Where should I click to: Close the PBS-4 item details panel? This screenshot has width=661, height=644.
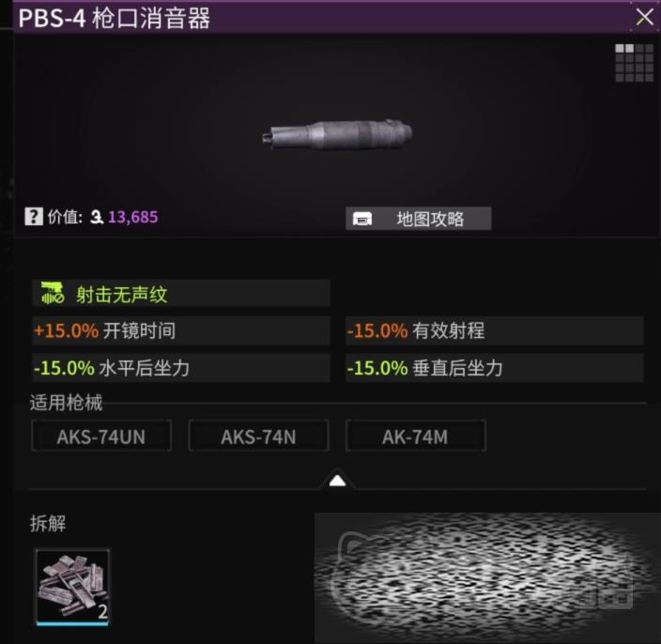pos(644,17)
